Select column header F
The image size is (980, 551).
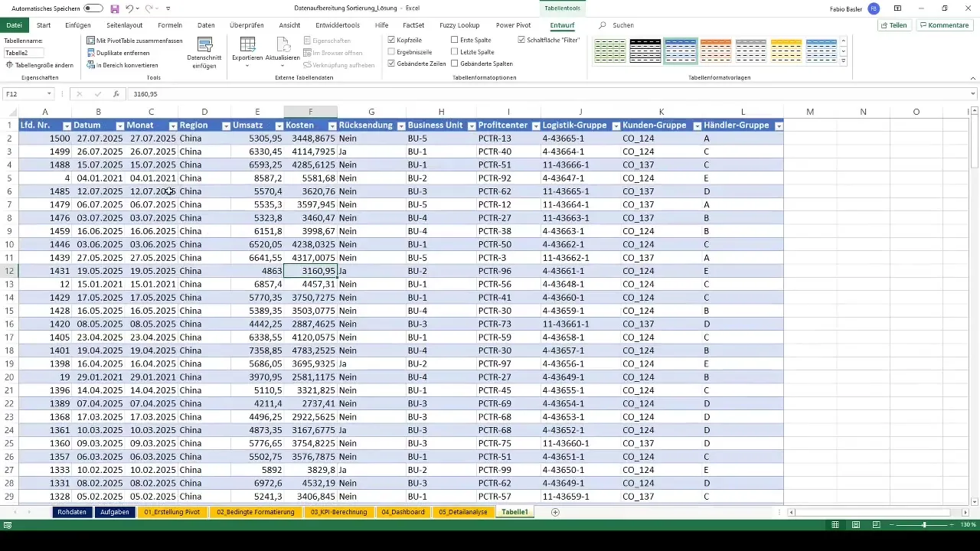[x=310, y=112]
